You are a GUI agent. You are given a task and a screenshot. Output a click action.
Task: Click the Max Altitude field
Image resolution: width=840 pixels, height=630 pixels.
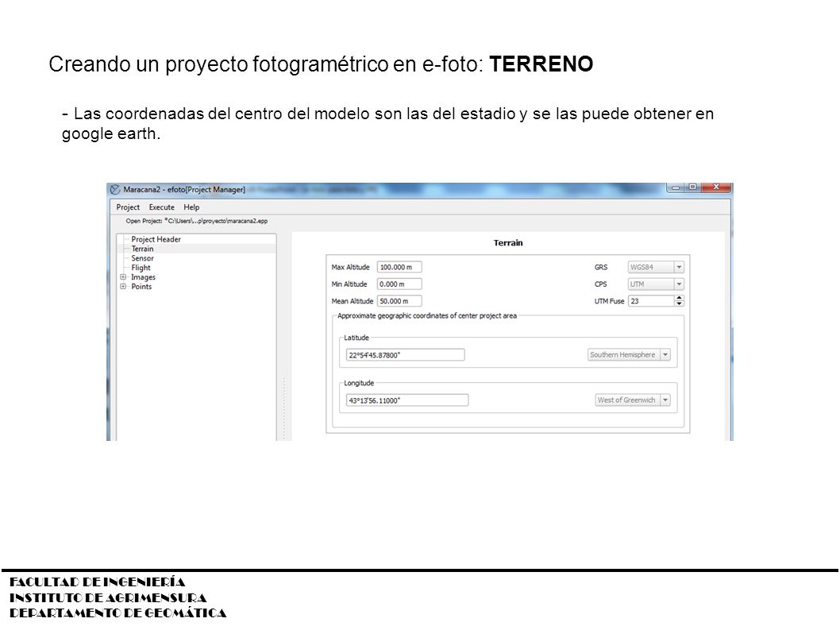pos(399,267)
